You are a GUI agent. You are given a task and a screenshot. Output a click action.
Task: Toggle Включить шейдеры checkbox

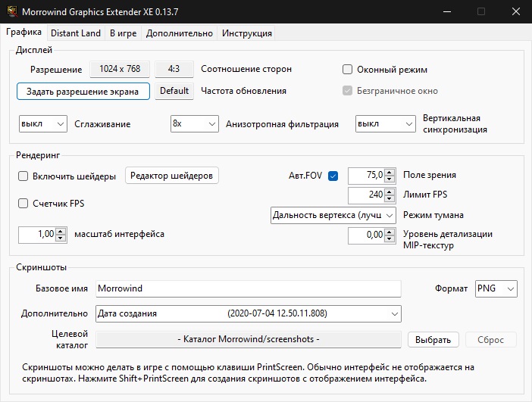[x=23, y=176]
